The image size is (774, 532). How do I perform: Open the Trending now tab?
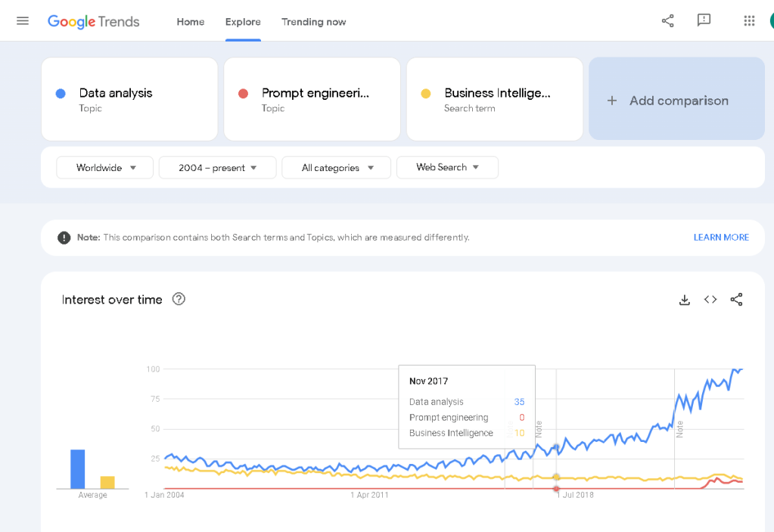(313, 22)
